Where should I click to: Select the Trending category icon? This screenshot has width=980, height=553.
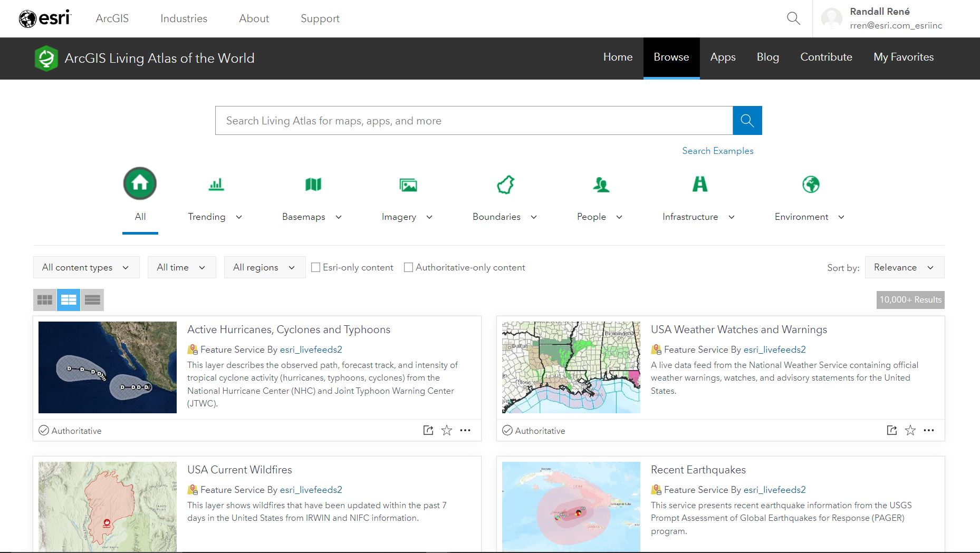215,185
